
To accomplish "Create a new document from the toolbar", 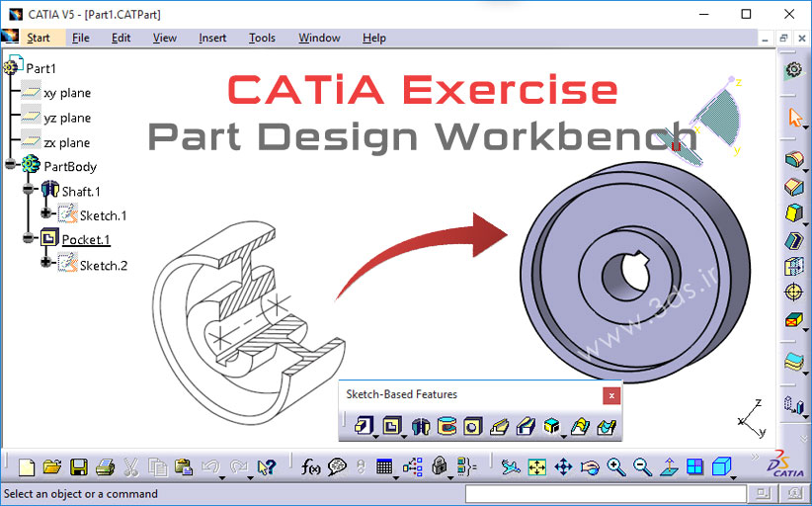I will 27,467.
